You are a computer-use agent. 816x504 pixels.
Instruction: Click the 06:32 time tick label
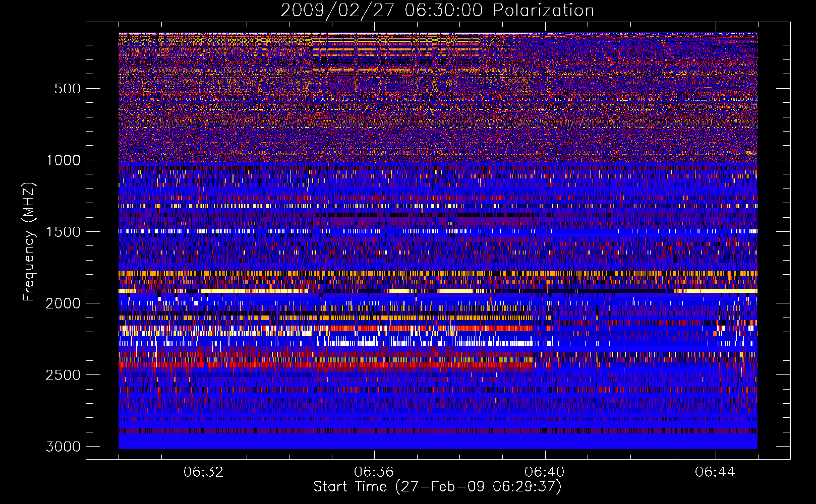pos(204,472)
